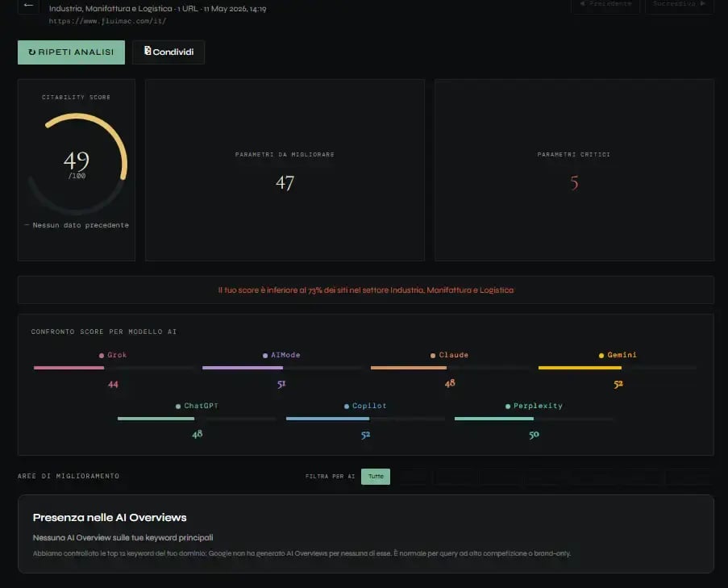Click the Claude orange score bar
The width and height of the screenshot is (728, 588).
pyautogui.click(x=409, y=368)
